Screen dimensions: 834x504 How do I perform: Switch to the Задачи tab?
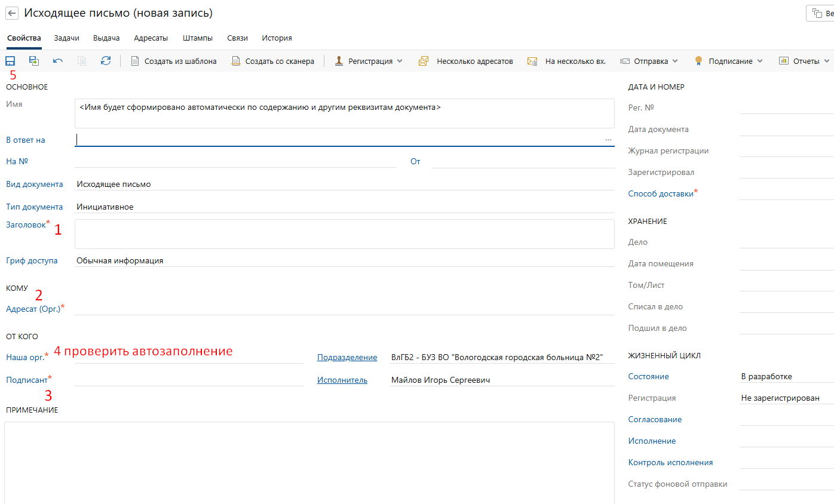click(66, 38)
